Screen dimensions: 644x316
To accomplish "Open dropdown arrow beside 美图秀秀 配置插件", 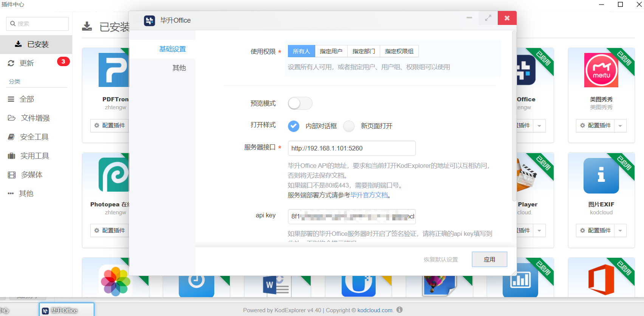I will (620, 126).
